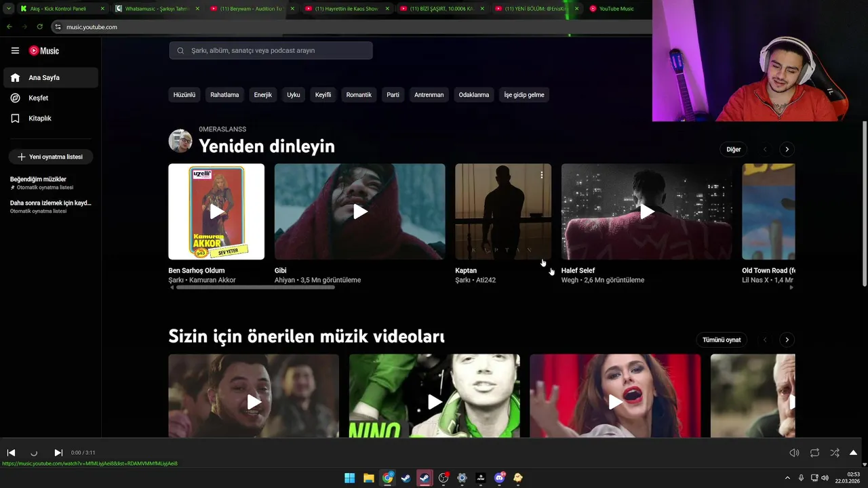Show hidden system tray icons
This screenshot has height=488, width=868.
[787, 478]
